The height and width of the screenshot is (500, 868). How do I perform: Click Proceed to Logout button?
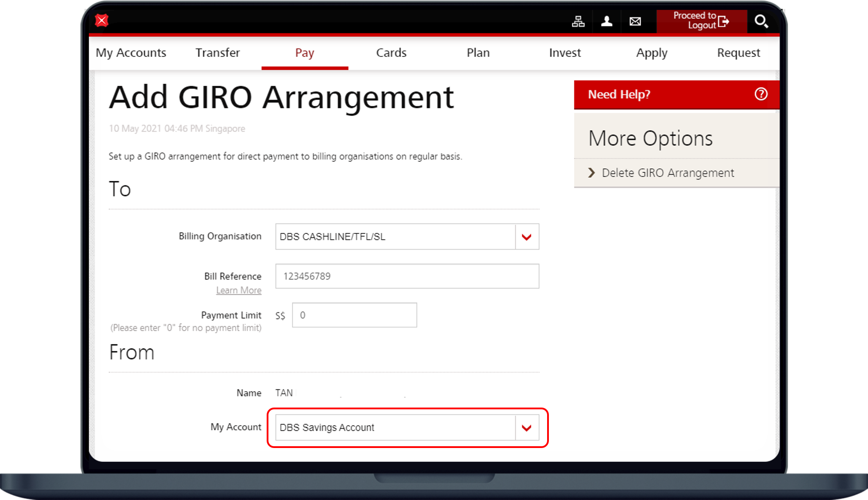(701, 21)
